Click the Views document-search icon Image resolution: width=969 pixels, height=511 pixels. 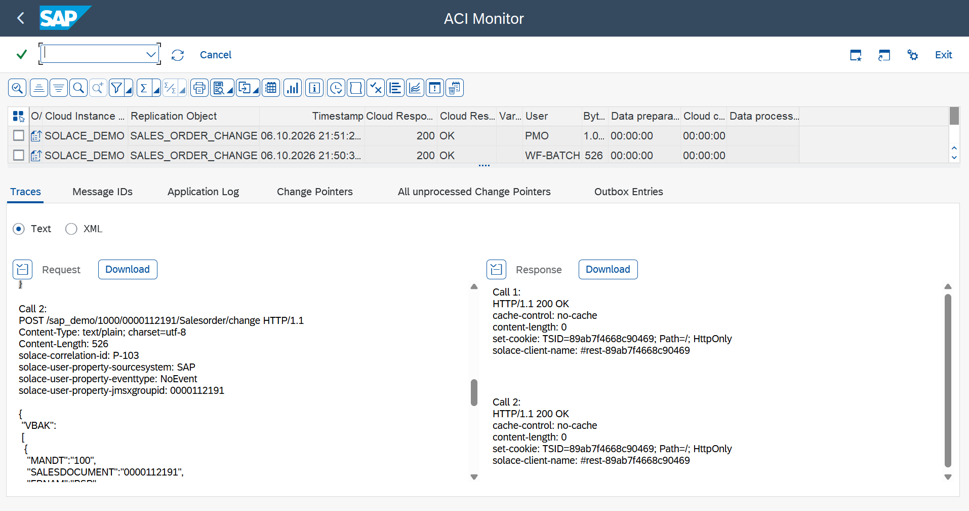(x=218, y=88)
